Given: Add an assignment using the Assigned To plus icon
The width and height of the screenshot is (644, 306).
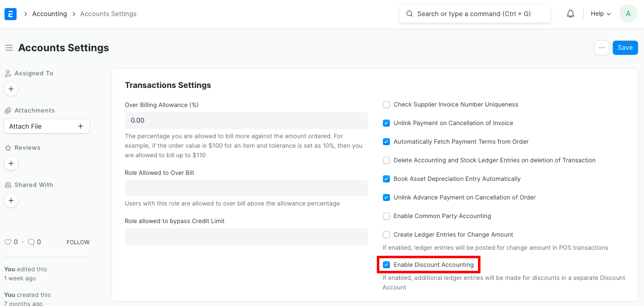Looking at the screenshot, I should 11,89.
